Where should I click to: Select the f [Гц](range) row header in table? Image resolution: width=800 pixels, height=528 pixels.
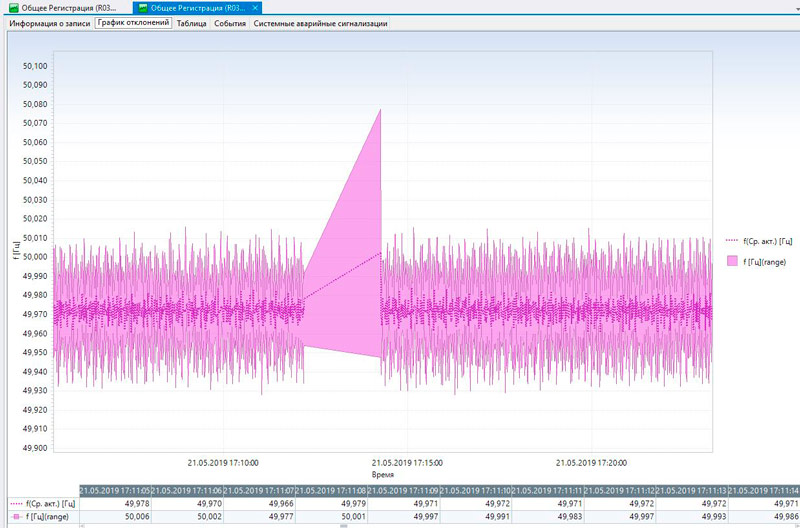tap(46, 517)
